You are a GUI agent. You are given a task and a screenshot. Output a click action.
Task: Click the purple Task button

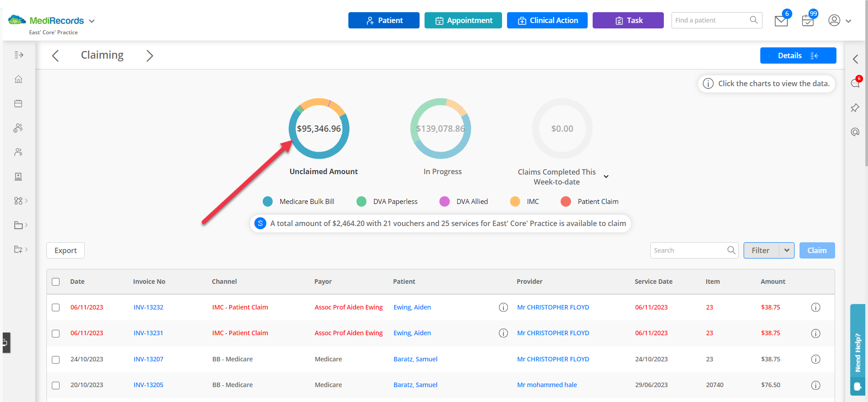(628, 20)
